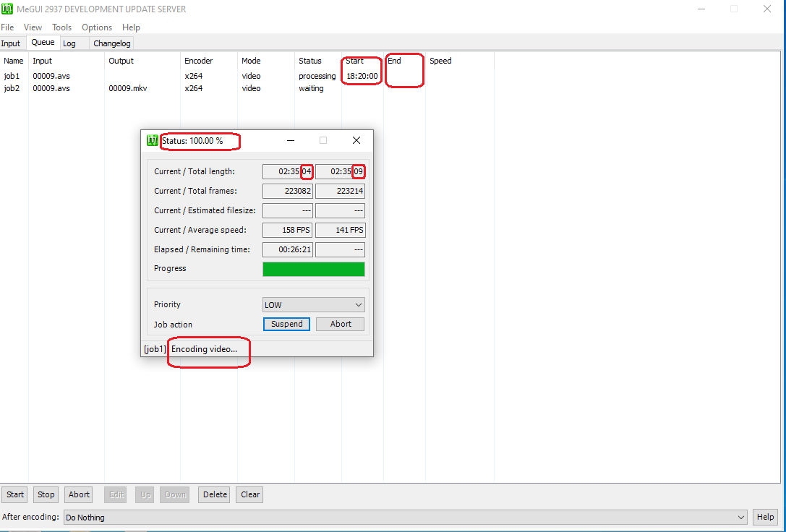Click the current speed field 158 FPS
The height and width of the screenshot is (532, 786).
pyautogui.click(x=288, y=230)
